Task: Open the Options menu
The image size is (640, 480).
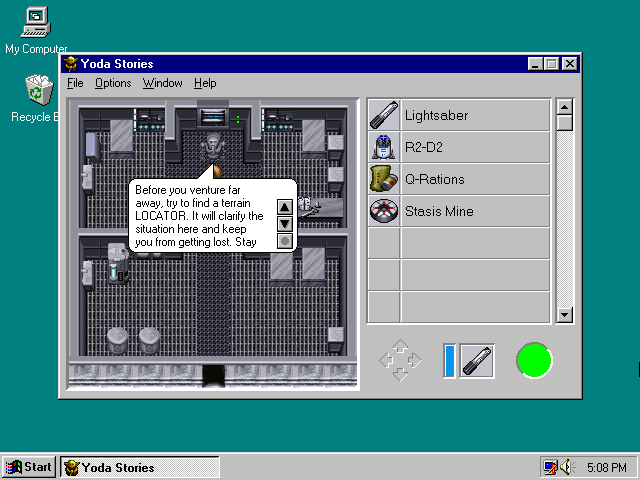Action: click(113, 83)
